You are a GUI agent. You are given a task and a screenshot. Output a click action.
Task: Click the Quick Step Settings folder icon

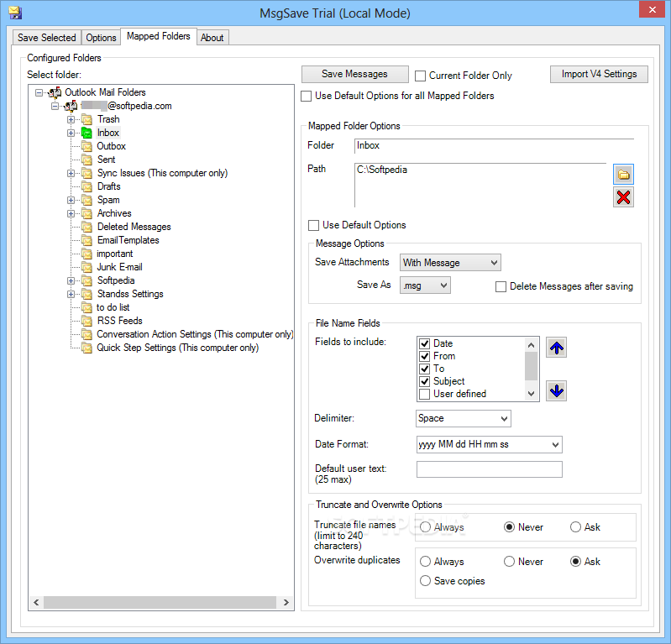click(x=86, y=348)
